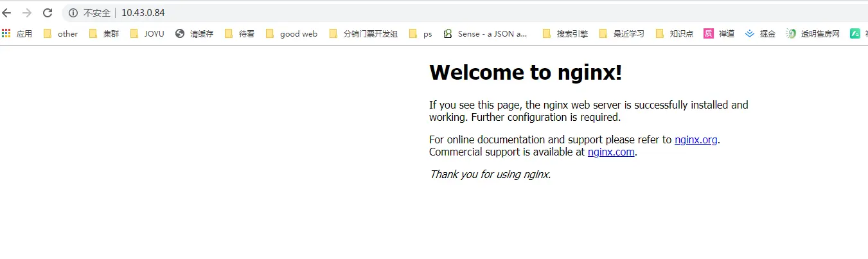Viewport: 868px width, 259px height.
Task: Open the 集群 bookmark folder
Action: coord(104,34)
